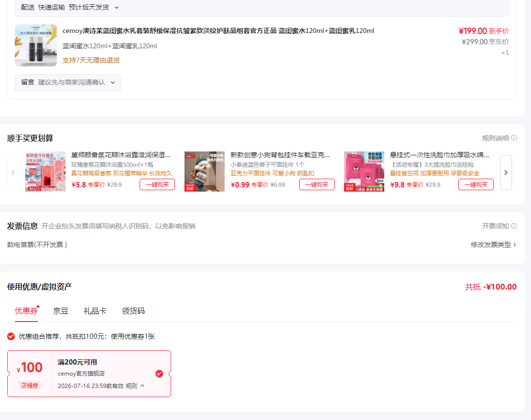Toggle the 优惠组合推荐 red checkmark
The height and width of the screenshot is (420, 531).
pos(11,336)
